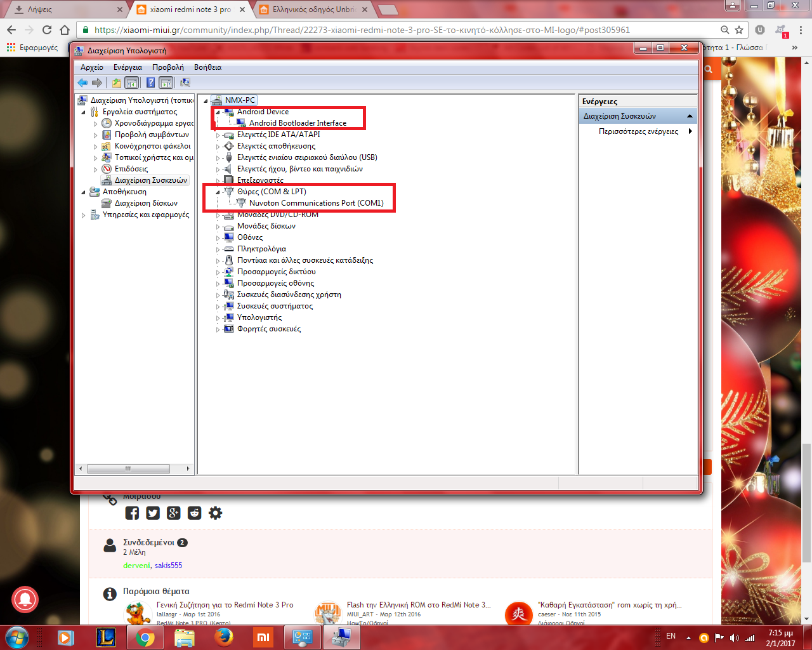The width and height of the screenshot is (812, 650).
Task: Click the USB controllers category icon
Action: pos(229,157)
